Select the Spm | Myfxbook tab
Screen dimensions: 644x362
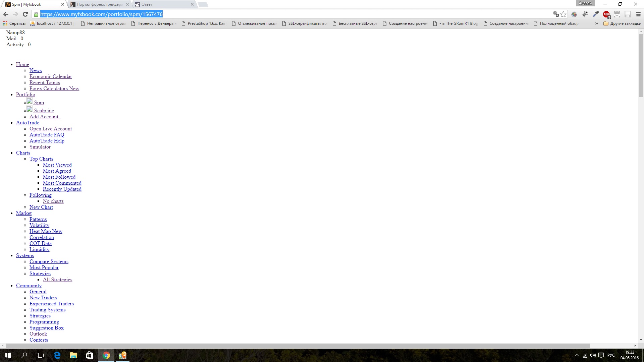(35, 4)
